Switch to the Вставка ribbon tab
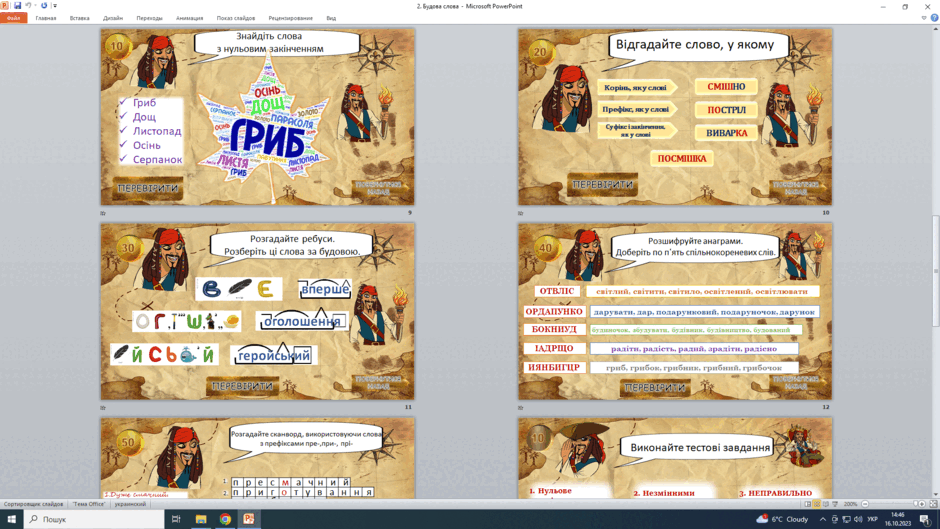Image resolution: width=940 pixels, height=529 pixels. [79, 18]
